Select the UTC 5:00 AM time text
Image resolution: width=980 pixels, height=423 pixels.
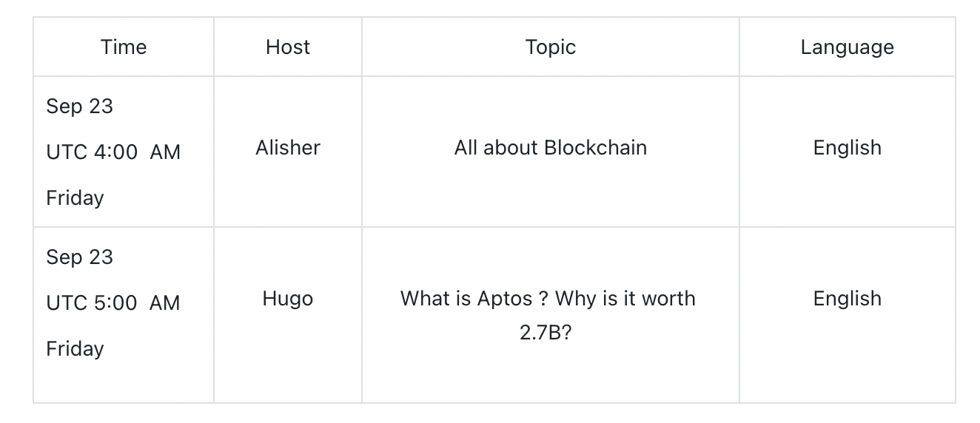(x=113, y=303)
